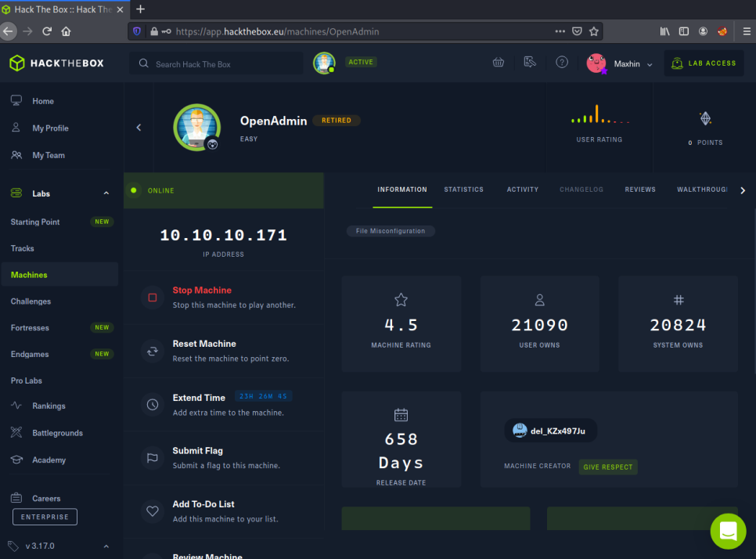
Task: Switch to the CHANGELOG tab
Action: click(x=581, y=189)
